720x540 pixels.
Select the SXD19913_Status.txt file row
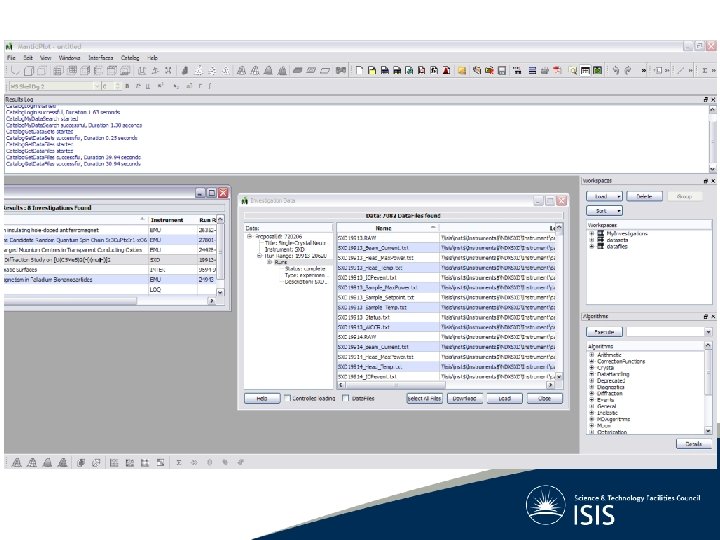pyautogui.click(x=446, y=317)
